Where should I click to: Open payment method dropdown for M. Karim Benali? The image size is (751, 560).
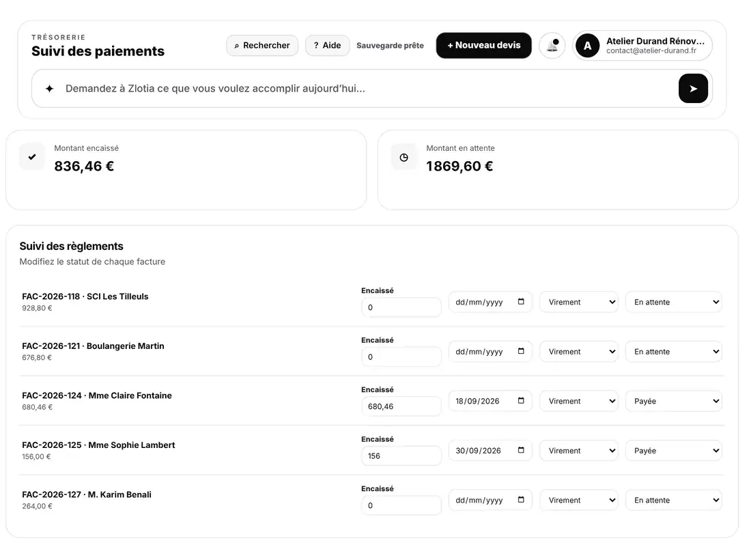point(579,500)
